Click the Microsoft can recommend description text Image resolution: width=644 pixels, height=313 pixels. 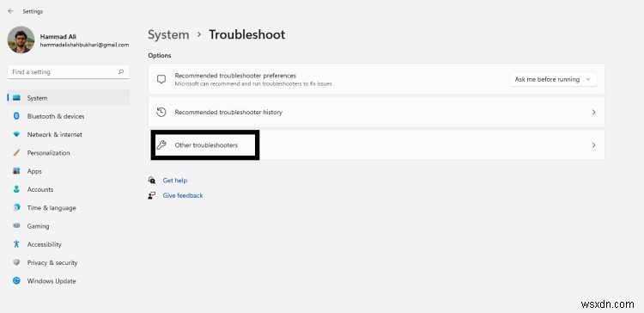click(x=253, y=83)
